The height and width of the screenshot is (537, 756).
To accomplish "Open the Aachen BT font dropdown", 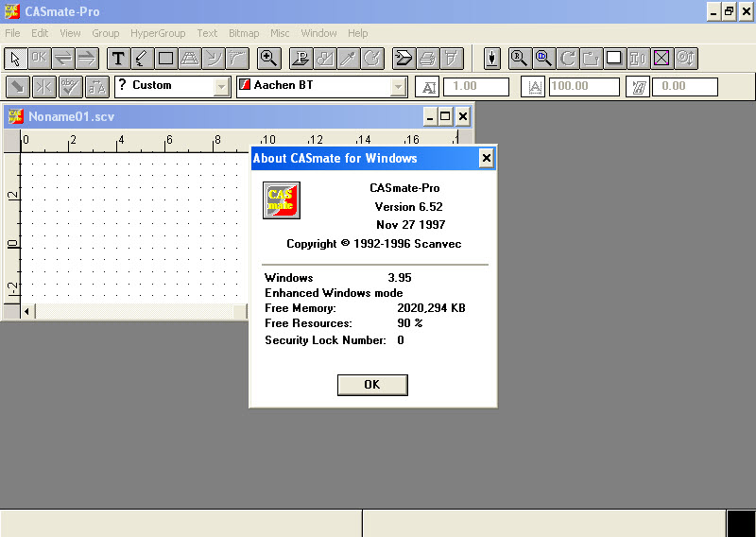I will [399, 87].
